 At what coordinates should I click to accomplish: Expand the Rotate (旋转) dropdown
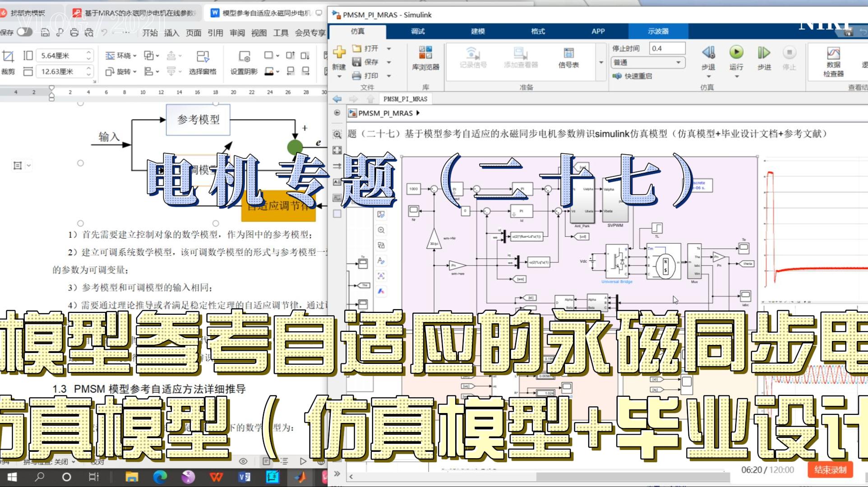tap(121, 71)
